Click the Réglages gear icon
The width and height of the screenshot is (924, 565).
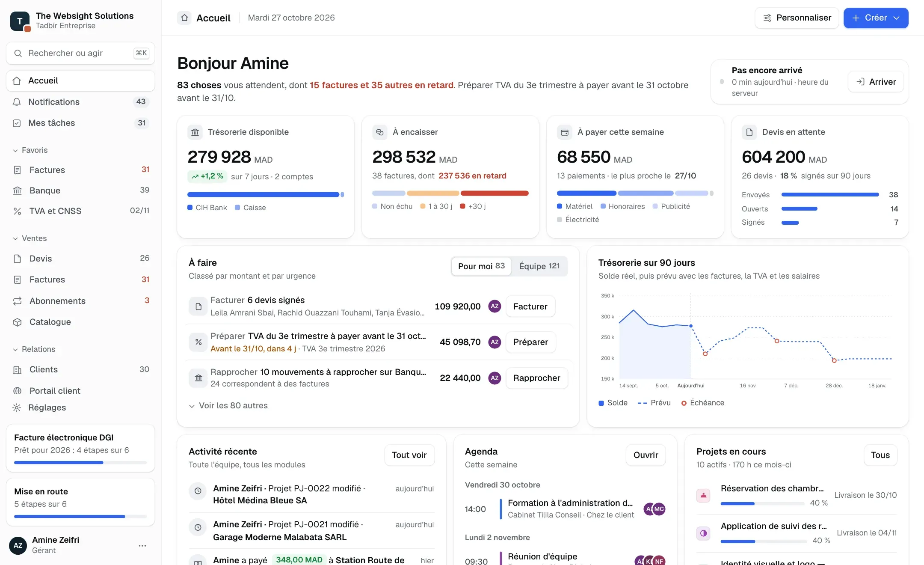point(17,407)
